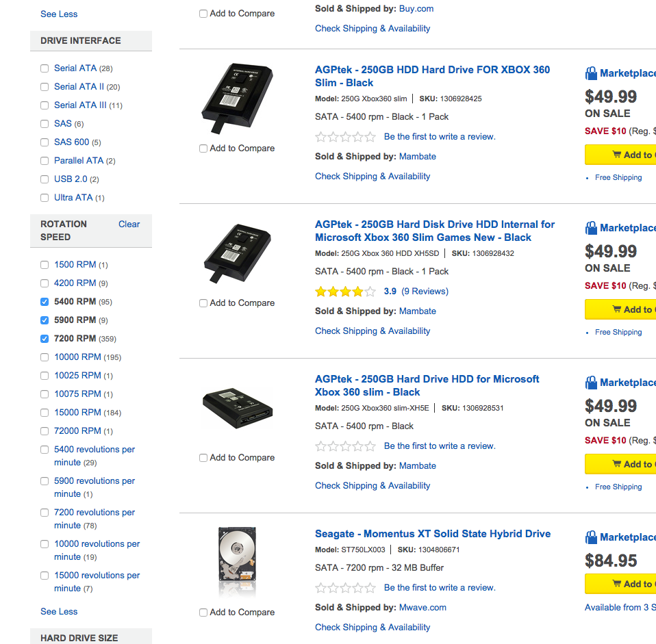656x644 pixels.
Task: Collapse the top filter list via See Less
Action: pyautogui.click(x=59, y=14)
